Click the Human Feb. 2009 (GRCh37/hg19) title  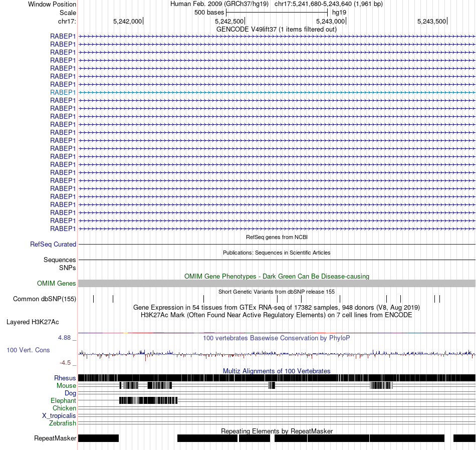tap(219, 4)
